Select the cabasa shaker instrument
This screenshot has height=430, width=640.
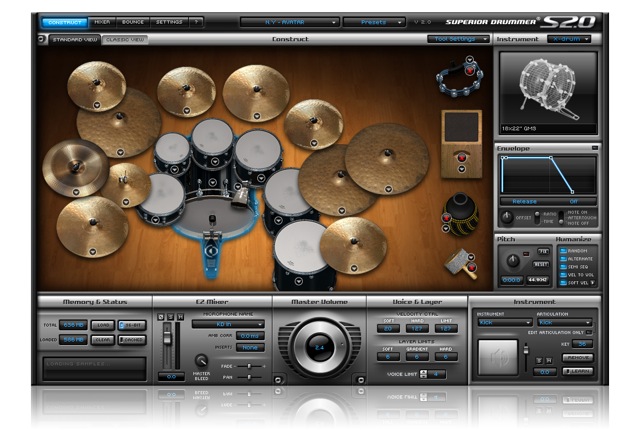460,264
